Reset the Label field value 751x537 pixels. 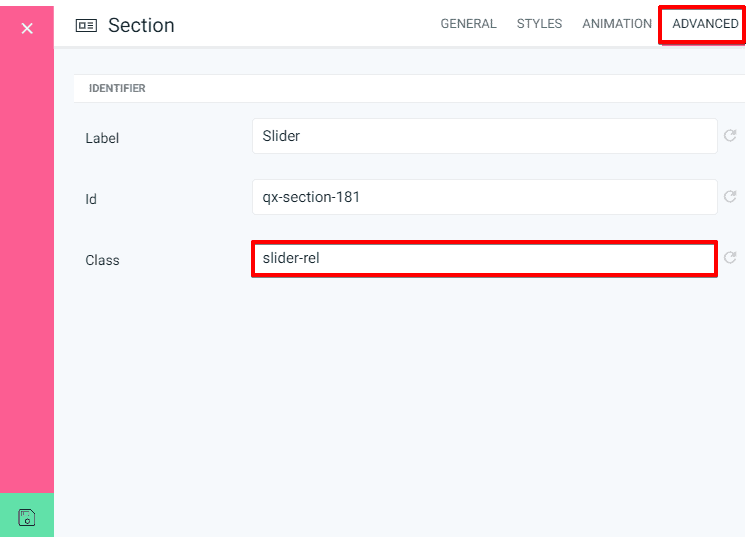pyautogui.click(x=730, y=136)
